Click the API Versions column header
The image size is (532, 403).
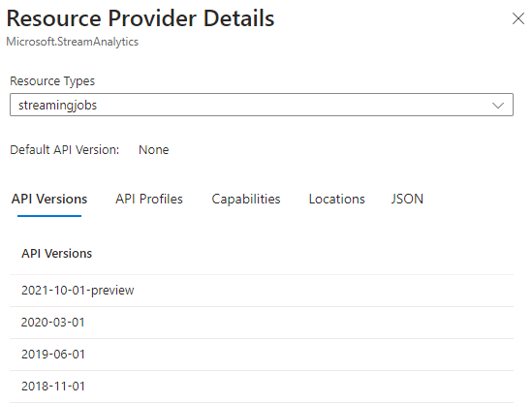[x=56, y=254]
